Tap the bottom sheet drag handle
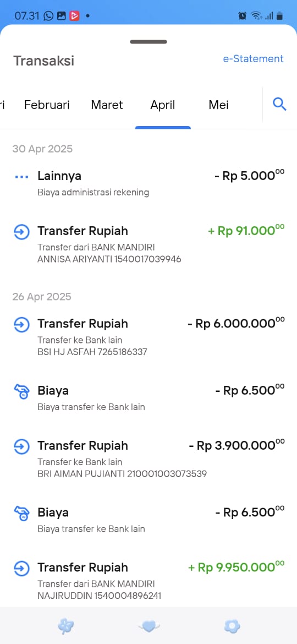This screenshot has height=644, width=297. pos(148,41)
